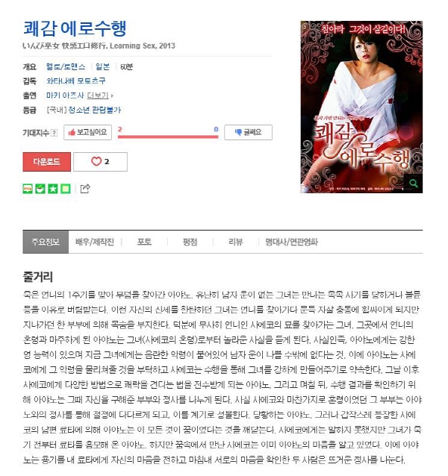The height and width of the screenshot is (476, 448).
Task: Toggle the heart like button
Action: tap(100, 162)
